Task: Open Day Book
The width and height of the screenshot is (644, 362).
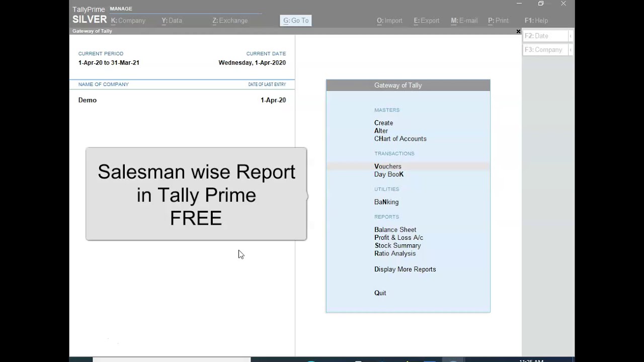Action: click(389, 174)
